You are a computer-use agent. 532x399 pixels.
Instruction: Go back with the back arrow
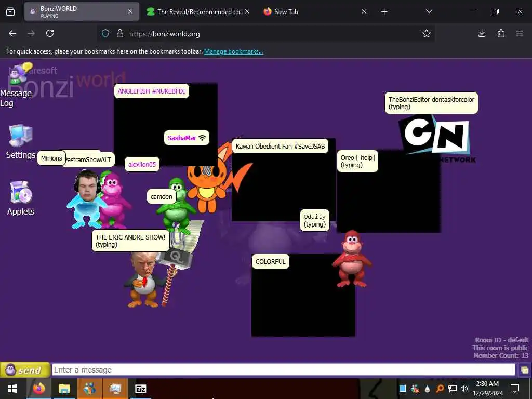pyautogui.click(x=12, y=33)
